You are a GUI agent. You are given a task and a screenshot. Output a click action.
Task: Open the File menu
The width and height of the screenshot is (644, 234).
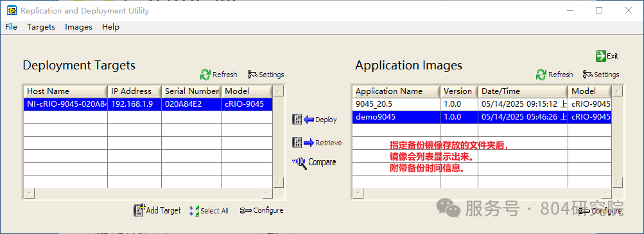point(11,27)
